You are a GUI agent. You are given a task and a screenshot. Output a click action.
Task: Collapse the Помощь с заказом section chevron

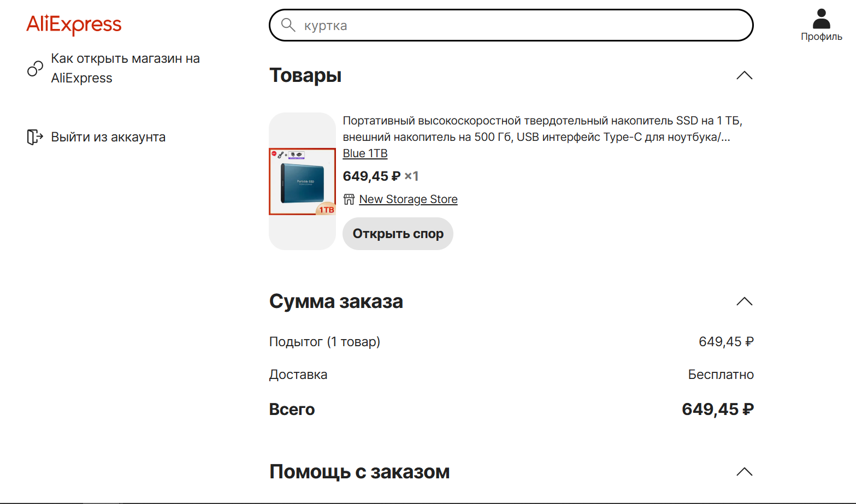click(744, 472)
